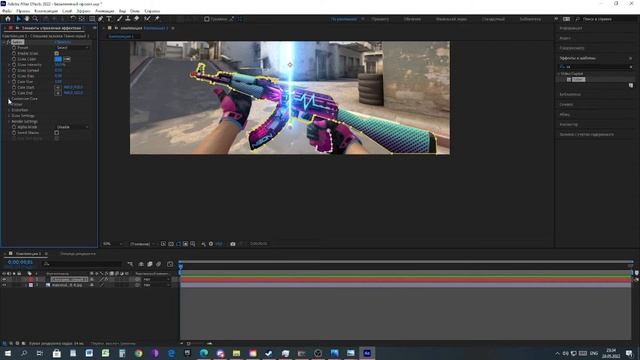Toggle the Enable Glow checkbox
The width and height of the screenshot is (640, 360).
point(56,53)
